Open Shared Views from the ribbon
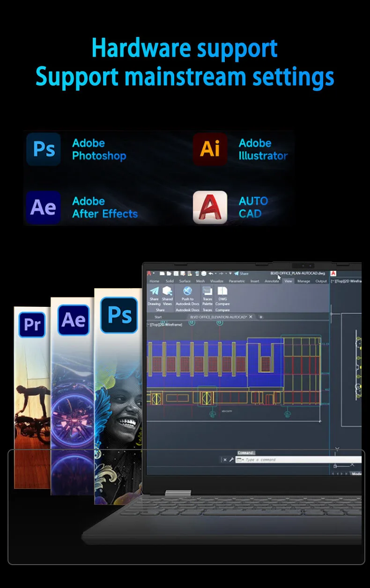 click(167, 295)
